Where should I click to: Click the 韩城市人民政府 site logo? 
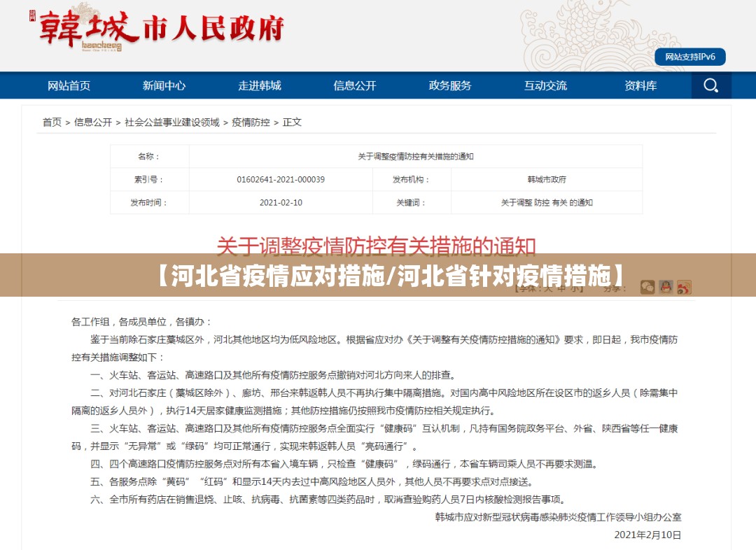point(157,29)
